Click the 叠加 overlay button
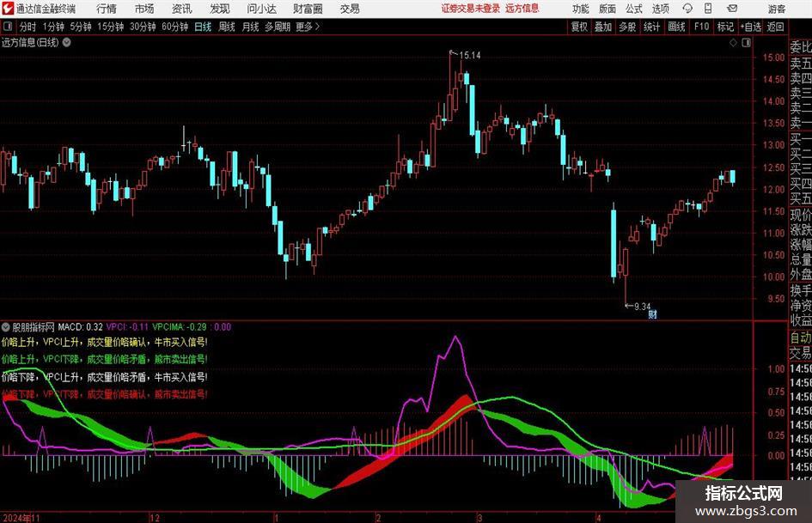The image size is (812, 523). click(603, 27)
